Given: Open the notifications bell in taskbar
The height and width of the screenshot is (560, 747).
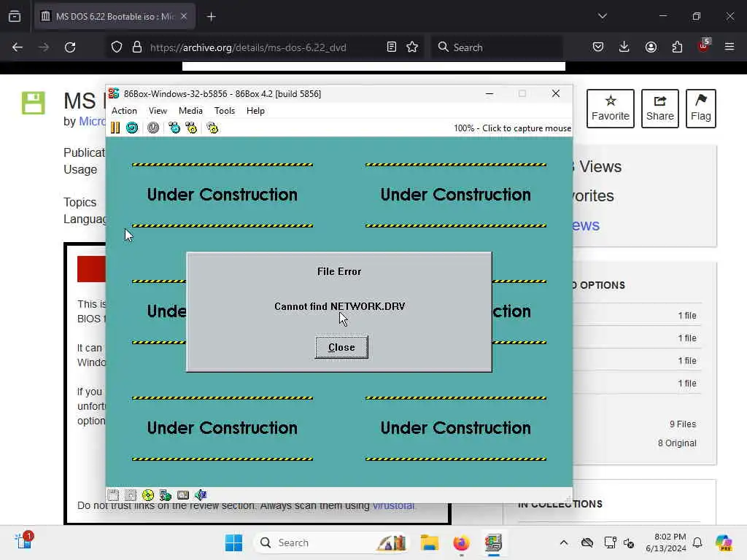Looking at the screenshot, I should pos(697,542).
